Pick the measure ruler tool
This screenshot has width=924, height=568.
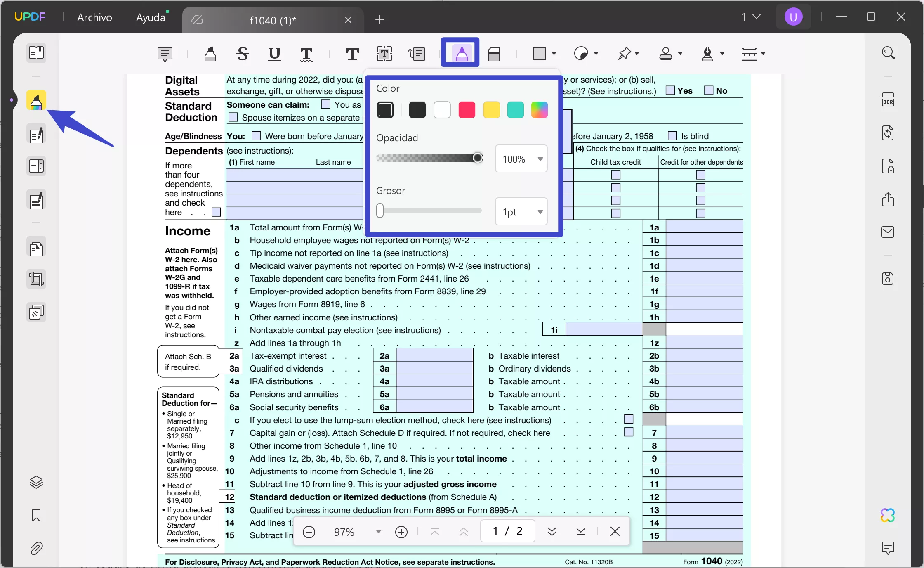[x=750, y=54]
